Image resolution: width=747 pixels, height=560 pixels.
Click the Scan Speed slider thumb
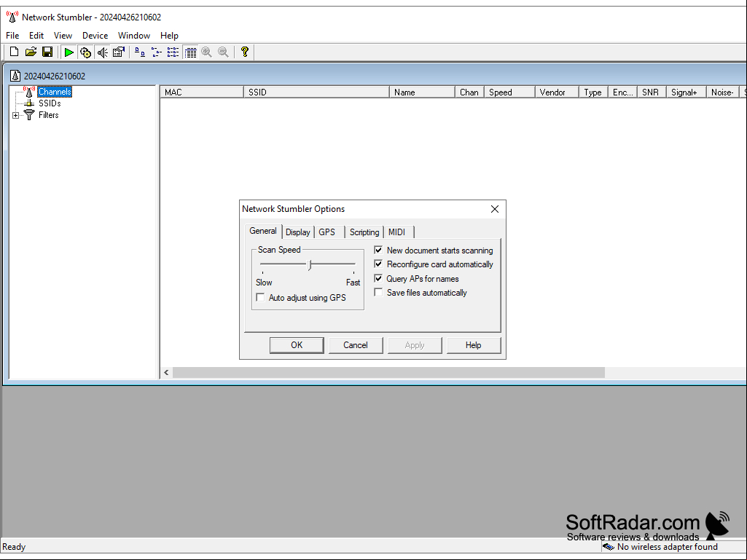(x=310, y=265)
